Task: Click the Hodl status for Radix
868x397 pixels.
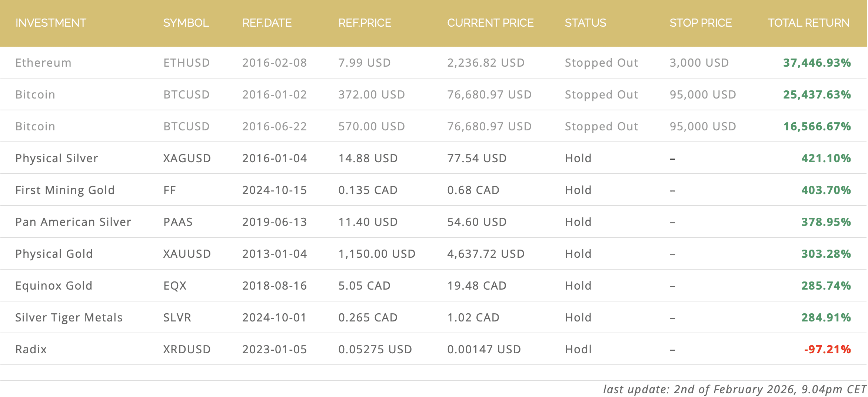Action: click(x=578, y=350)
